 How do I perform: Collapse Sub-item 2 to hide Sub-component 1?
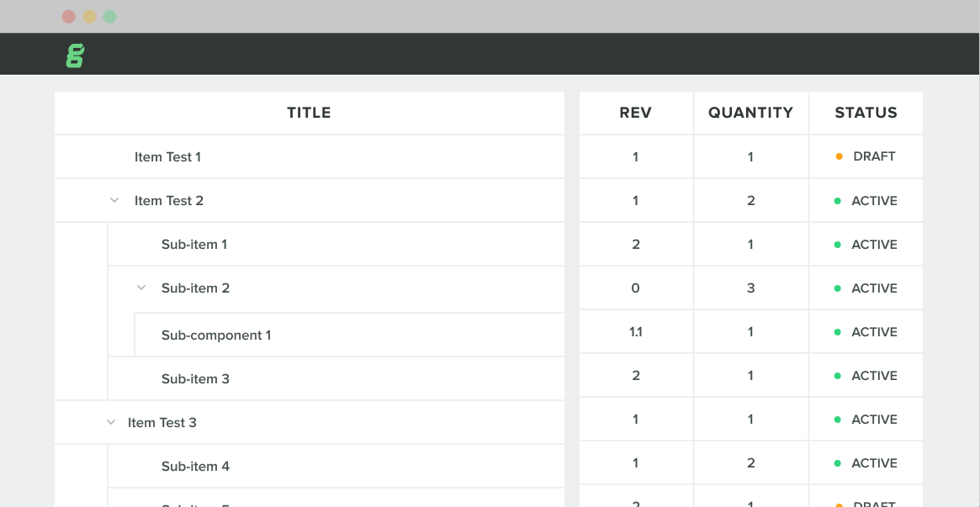click(x=141, y=288)
